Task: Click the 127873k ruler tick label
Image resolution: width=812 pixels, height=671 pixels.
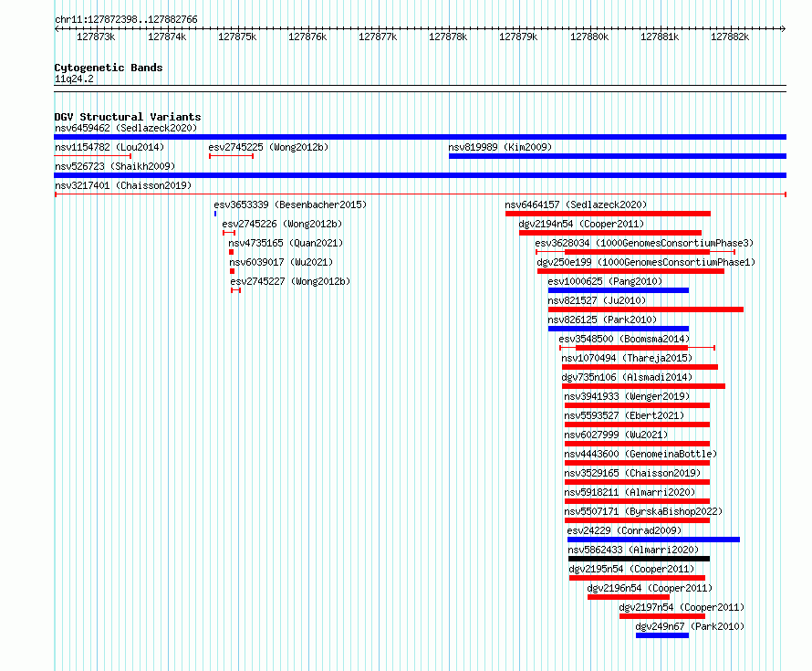Action: tap(96, 37)
